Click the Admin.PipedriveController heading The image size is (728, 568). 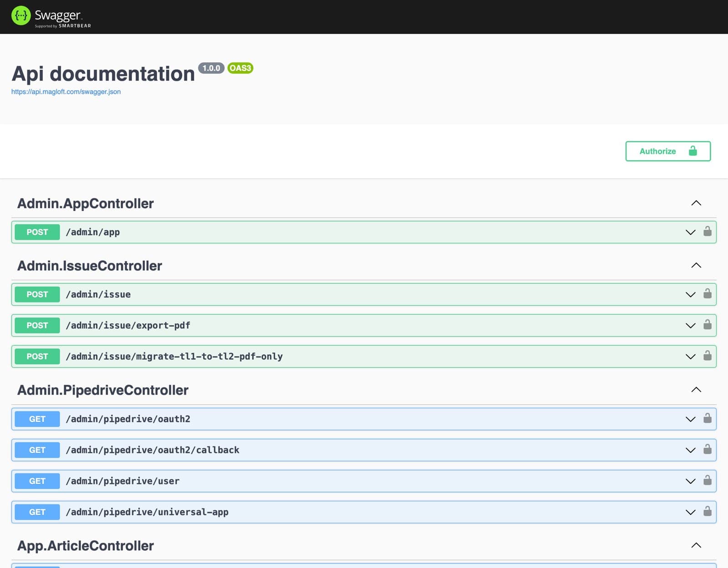click(x=103, y=390)
